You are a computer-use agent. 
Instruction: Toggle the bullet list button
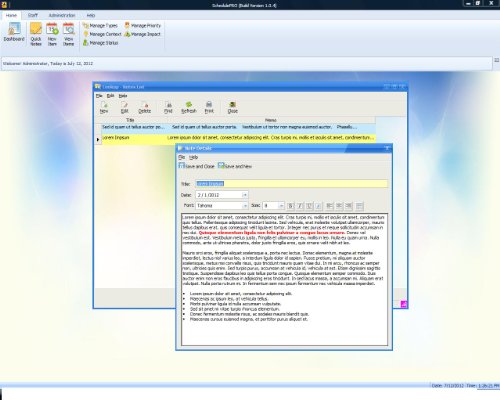click(359, 206)
